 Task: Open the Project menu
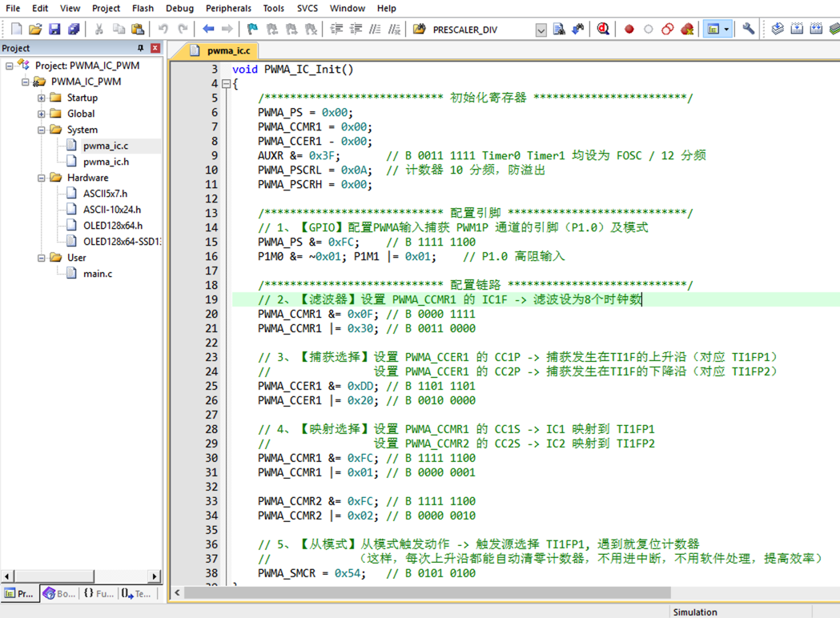click(x=106, y=8)
